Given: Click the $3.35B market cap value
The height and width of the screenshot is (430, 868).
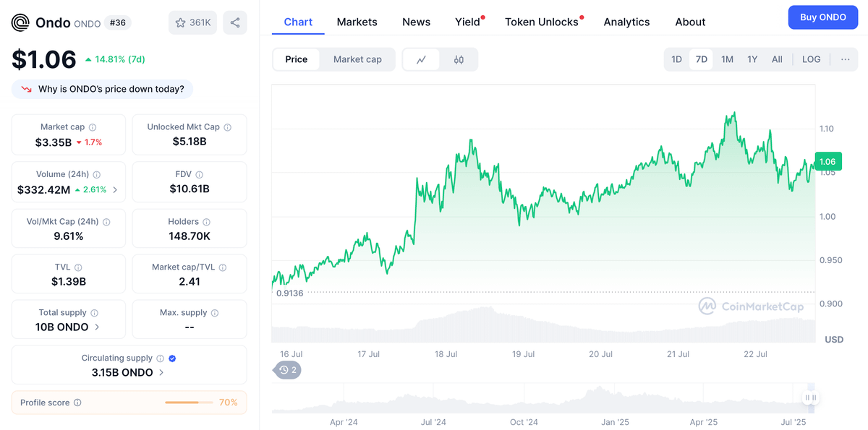Looking at the screenshot, I should (54, 142).
